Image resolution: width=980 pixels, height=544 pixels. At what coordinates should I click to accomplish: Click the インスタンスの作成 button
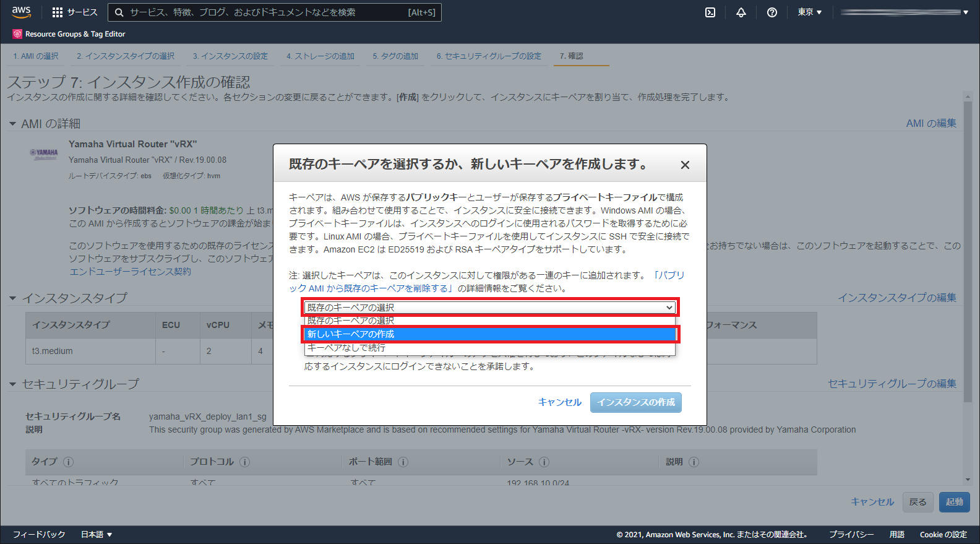click(x=635, y=402)
